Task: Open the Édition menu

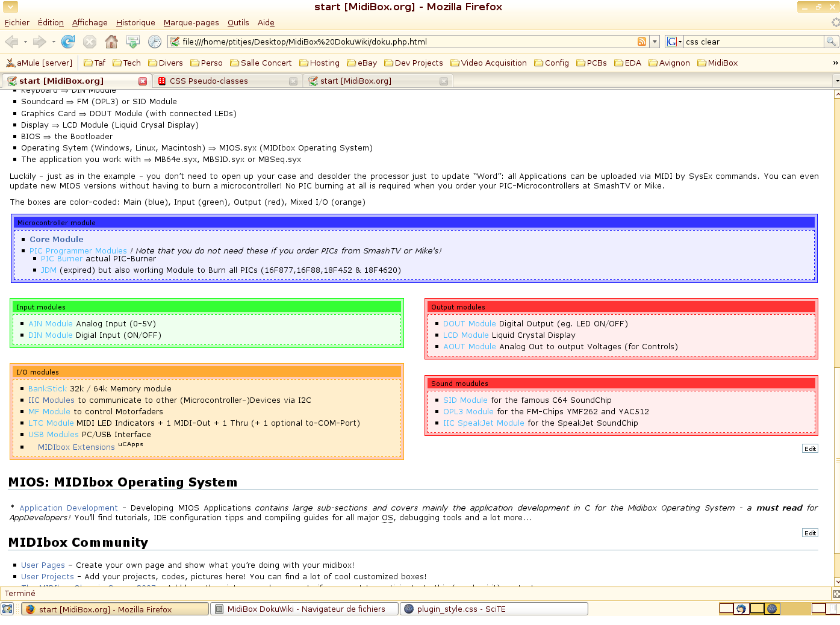Action: tap(51, 22)
